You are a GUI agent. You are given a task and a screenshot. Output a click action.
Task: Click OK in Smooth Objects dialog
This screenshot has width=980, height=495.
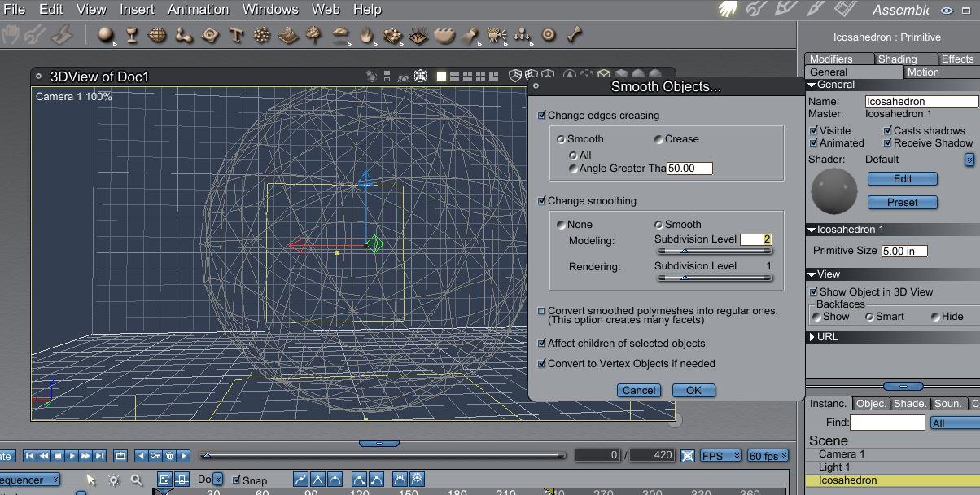(693, 391)
